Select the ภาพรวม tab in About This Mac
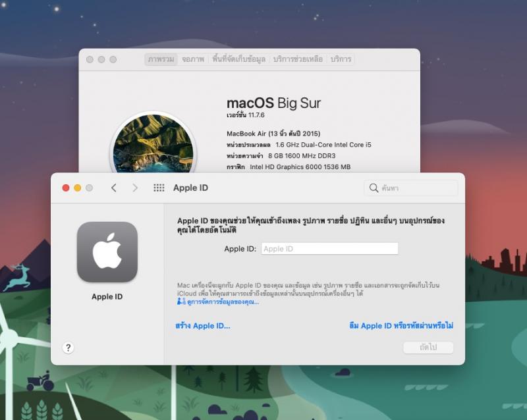527x420 pixels. pos(161,59)
